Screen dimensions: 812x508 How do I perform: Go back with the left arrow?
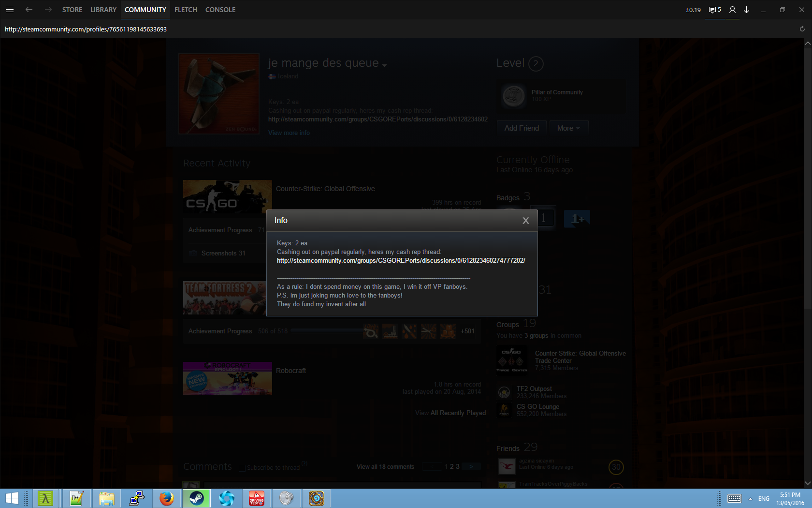pyautogui.click(x=29, y=10)
